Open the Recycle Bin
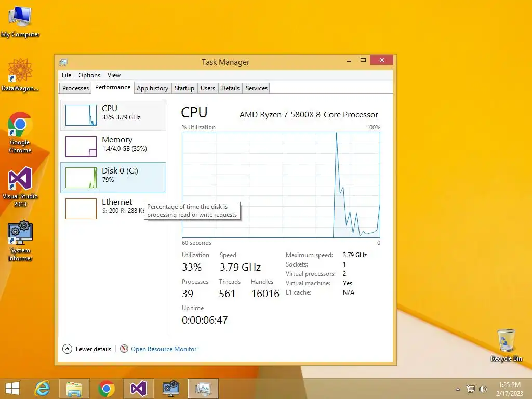This screenshot has height=399, width=532. pyautogui.click(x=506, y=345)
